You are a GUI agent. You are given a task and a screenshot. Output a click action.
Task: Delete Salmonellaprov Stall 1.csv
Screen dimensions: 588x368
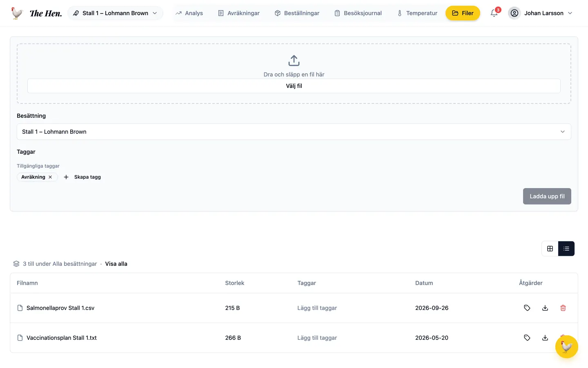(x=563, y=308)
